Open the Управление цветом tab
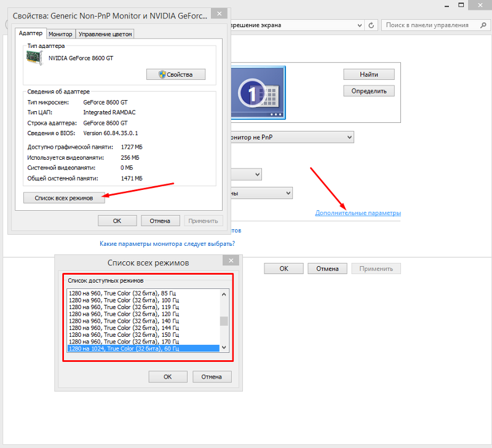Viewport: 492px width, 448px height. [x=105, y=34]
